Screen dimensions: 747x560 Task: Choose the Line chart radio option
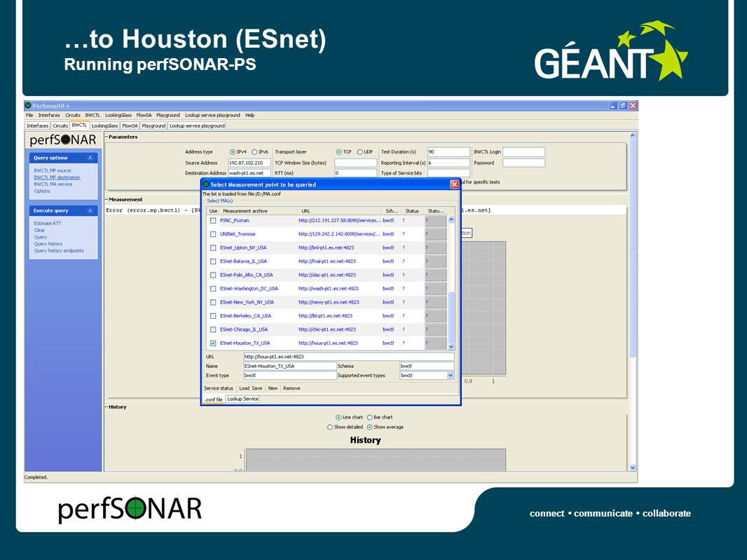coord(338,418)
